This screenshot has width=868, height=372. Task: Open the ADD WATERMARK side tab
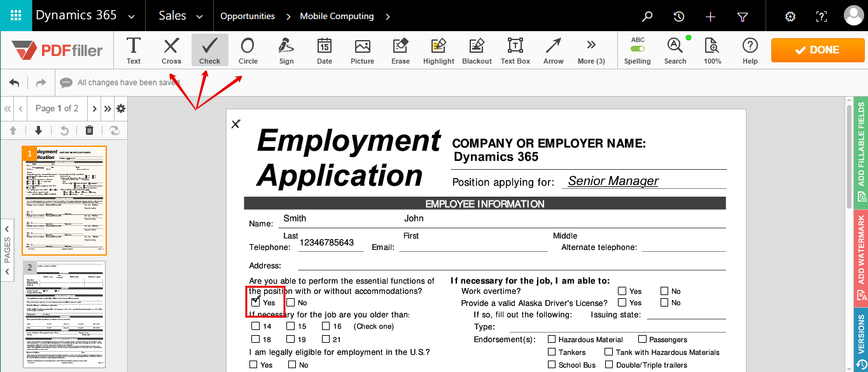coord(861,258)
